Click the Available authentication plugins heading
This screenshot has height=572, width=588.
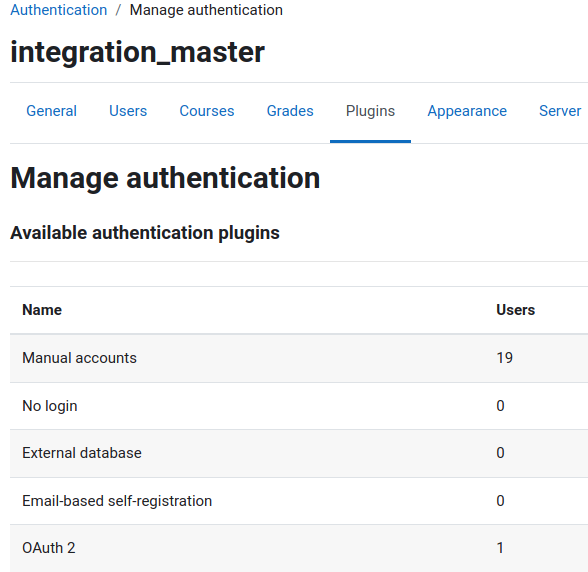point(145,233)
